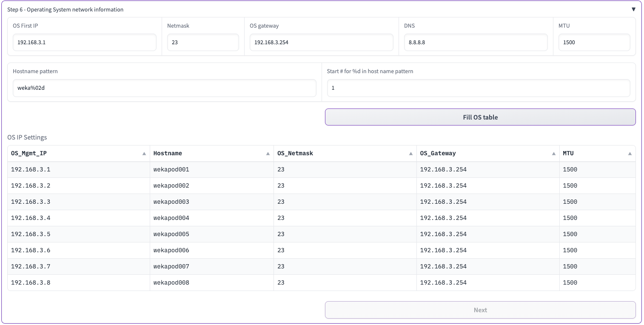Click into the OS gateway field

pyautogui.click(x=321, y=43)
